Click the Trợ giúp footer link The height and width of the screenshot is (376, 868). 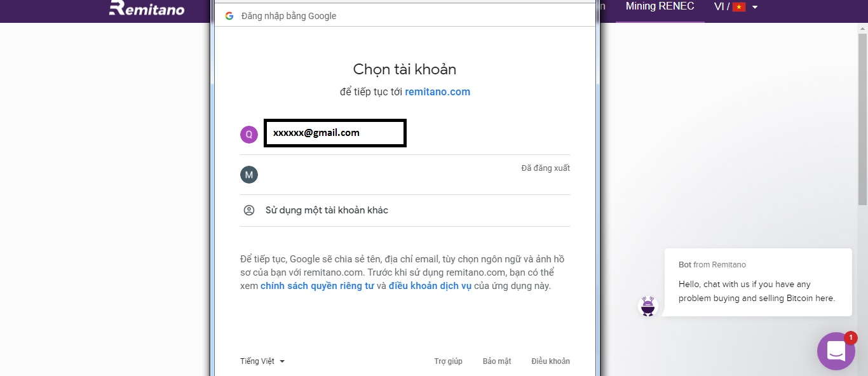coord(449,361)
